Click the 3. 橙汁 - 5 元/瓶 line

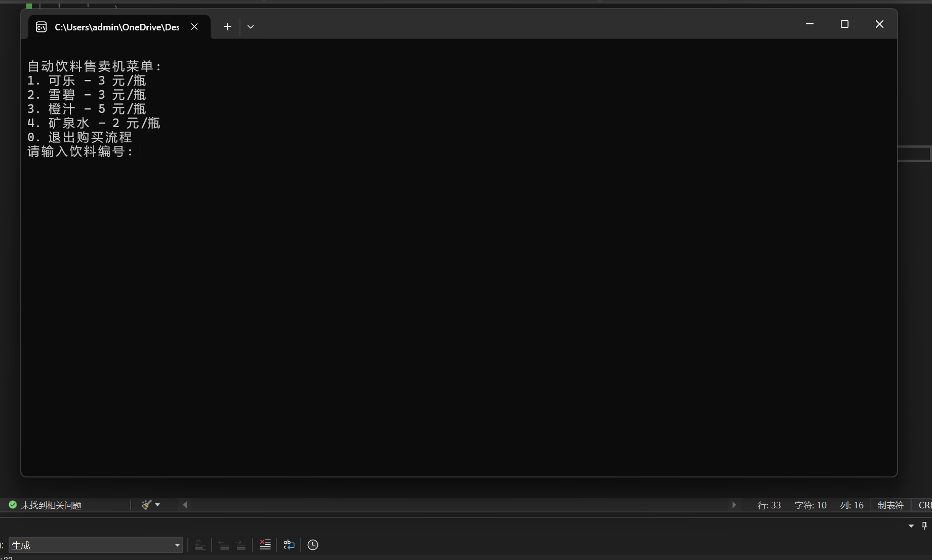[87, 109]
